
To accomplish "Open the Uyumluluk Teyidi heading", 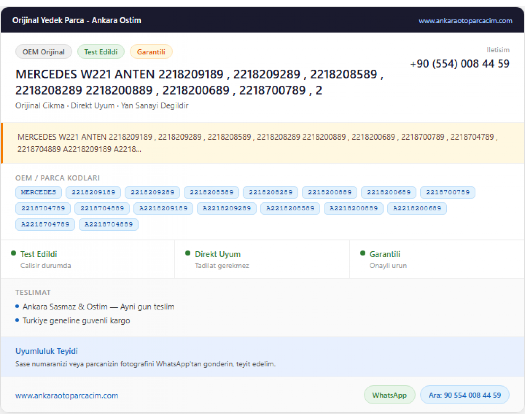I will 47,351.
